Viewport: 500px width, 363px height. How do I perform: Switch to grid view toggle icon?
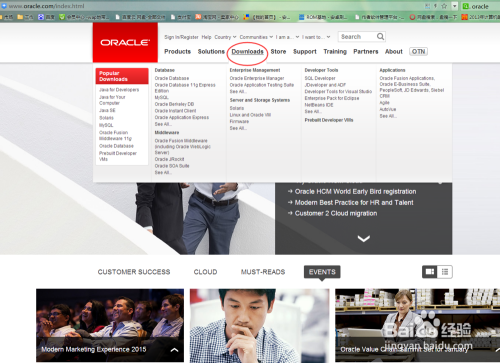coord(430,272)
